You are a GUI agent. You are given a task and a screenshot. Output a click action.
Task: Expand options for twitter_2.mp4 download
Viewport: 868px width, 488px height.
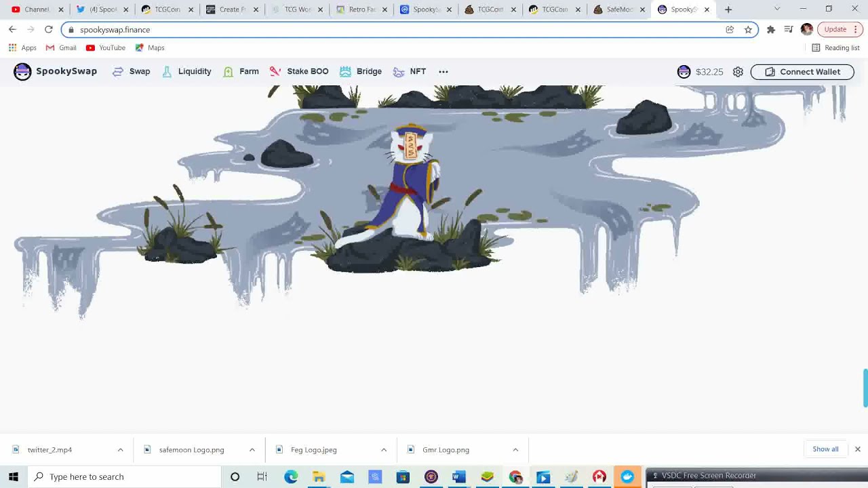[x=120, y=450]
